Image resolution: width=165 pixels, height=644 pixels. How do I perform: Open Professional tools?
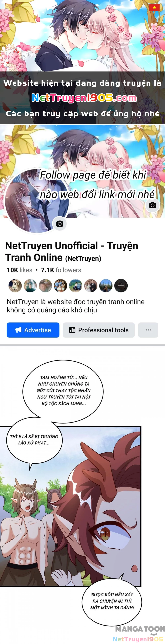click(99, 330)
